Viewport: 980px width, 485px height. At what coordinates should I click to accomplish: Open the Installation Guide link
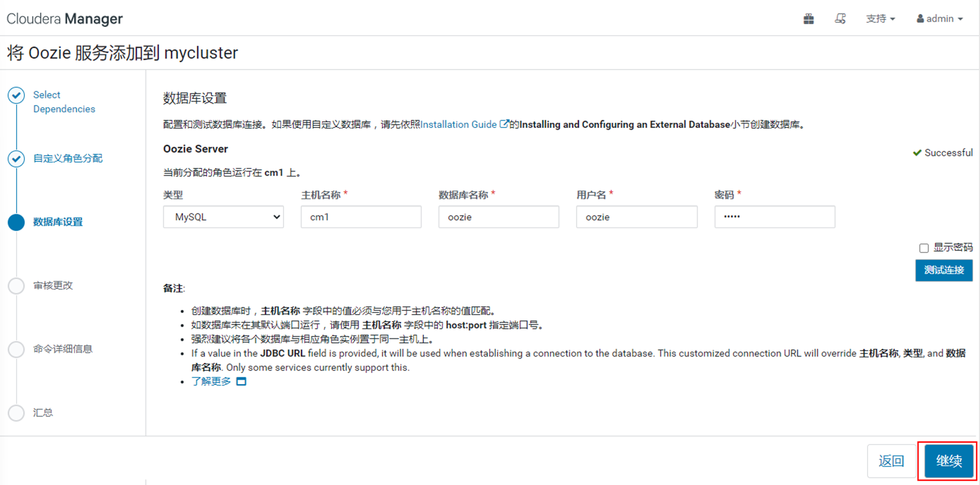click(459, 124)
